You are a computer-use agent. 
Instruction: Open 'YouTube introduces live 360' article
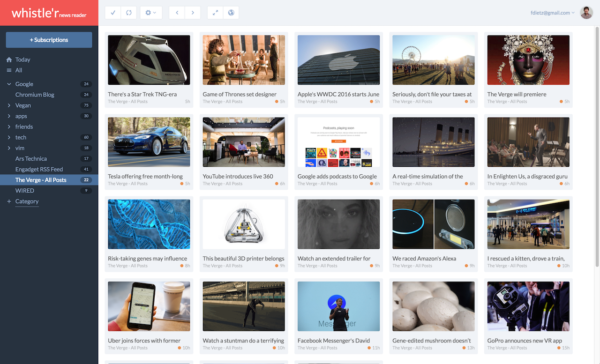click(x=238, y=177)
